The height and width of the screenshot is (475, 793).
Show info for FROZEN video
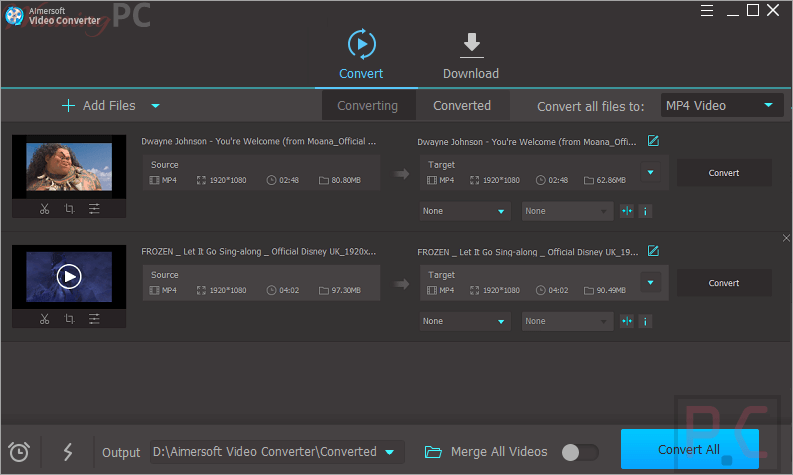click(x=645, y=322)
